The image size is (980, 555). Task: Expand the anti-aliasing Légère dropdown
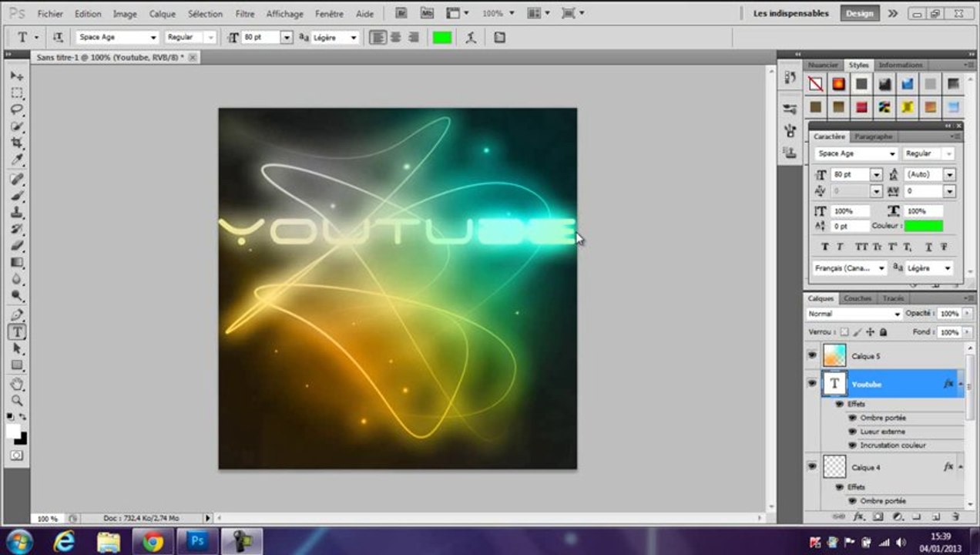354,37
